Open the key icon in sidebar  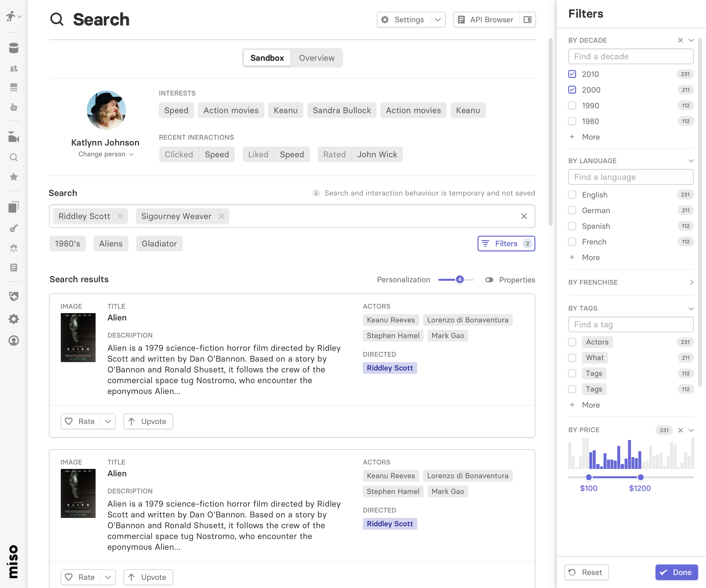point(13,229)
